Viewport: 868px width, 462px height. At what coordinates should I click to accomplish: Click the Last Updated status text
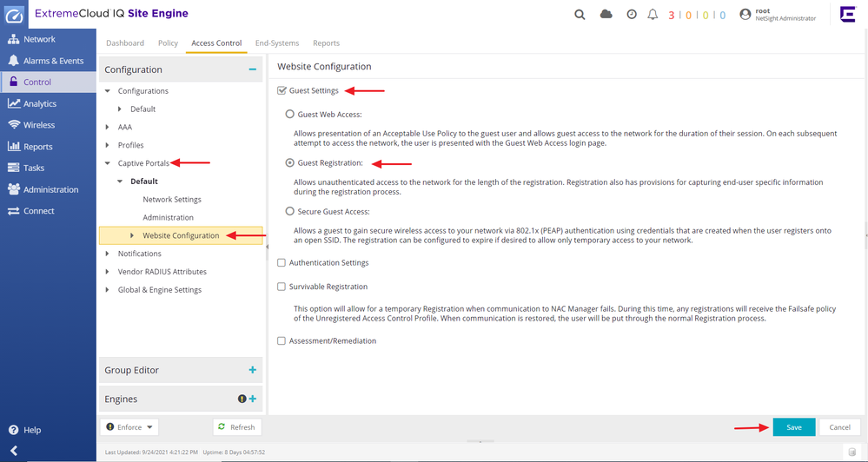click(x=151, y=452)
